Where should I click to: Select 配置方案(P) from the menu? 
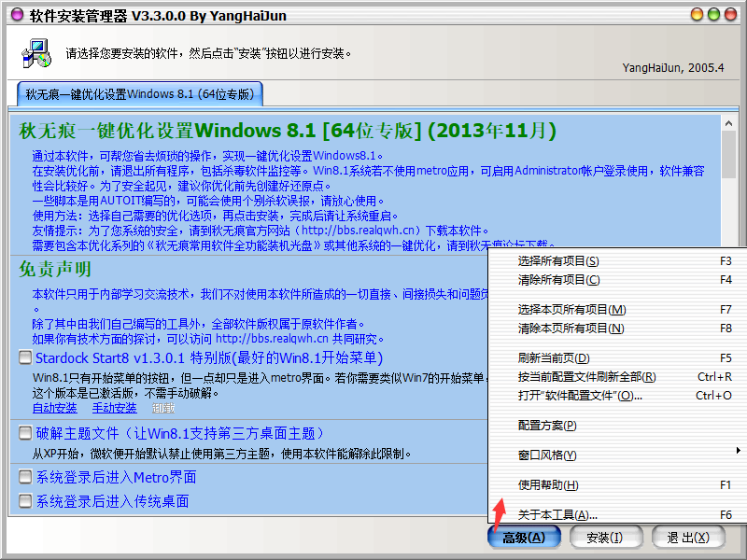tap(617, 426)
